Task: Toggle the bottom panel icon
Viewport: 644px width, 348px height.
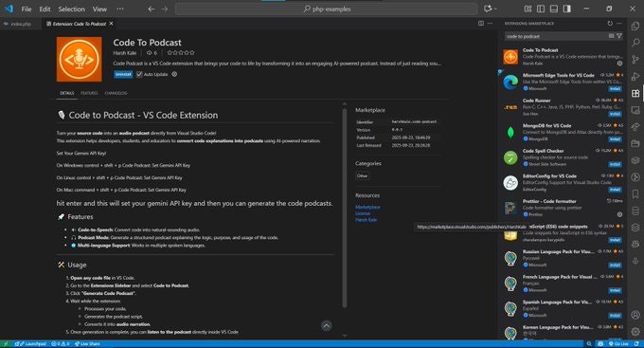Action: (x=554, y=9)
